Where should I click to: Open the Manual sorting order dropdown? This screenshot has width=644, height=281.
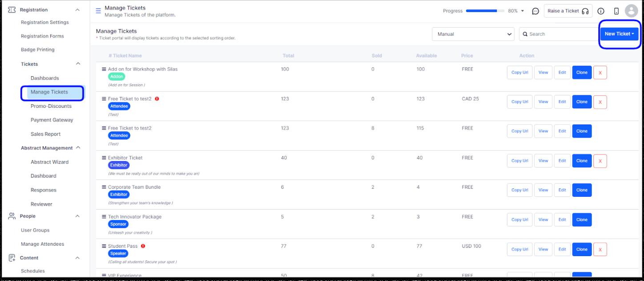(x=473, y=34)
